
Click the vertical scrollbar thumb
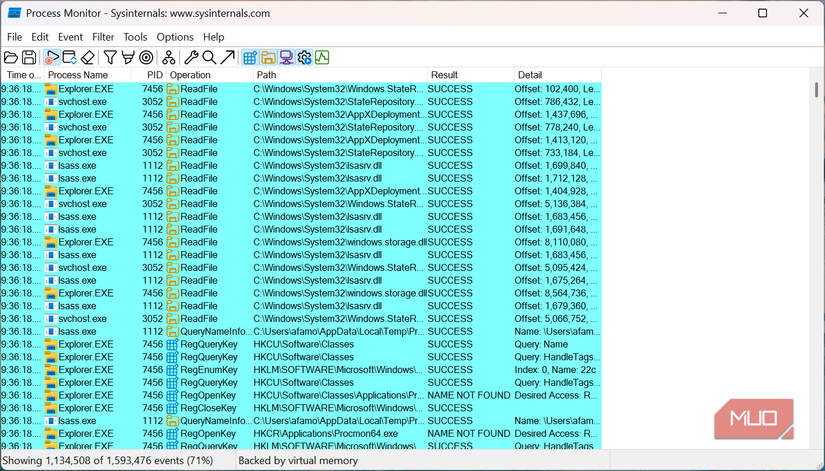click(x=816, y=89)
